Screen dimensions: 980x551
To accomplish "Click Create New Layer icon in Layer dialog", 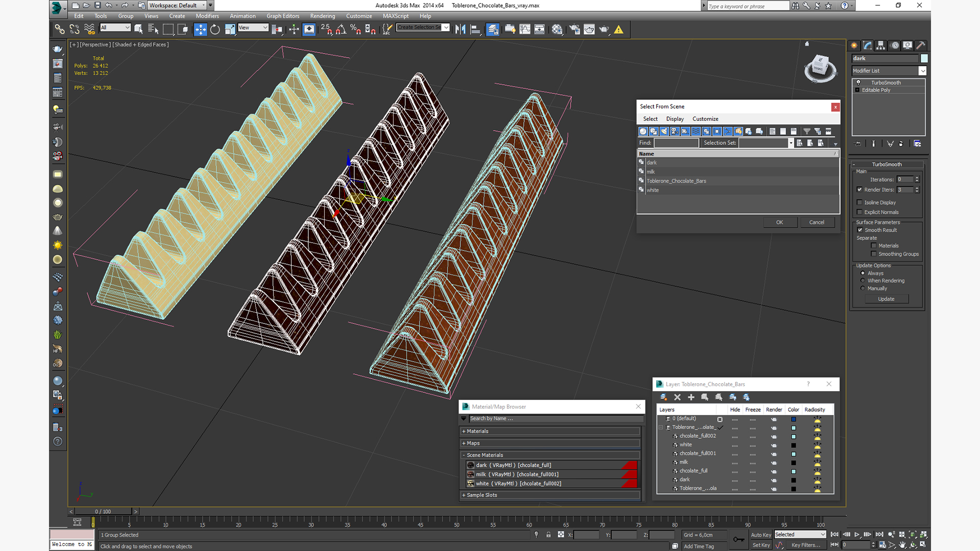I will click(664, 397).
